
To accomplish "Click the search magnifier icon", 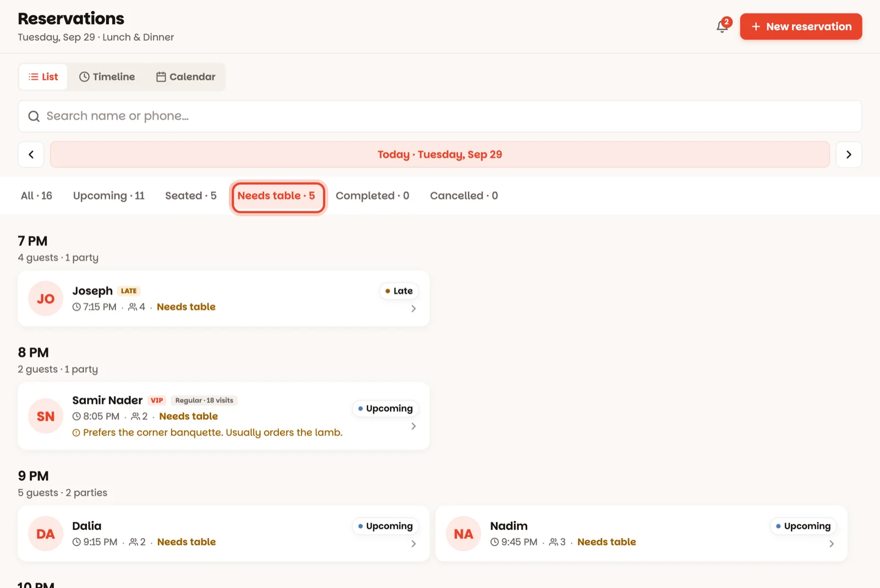I will (34, 117).
